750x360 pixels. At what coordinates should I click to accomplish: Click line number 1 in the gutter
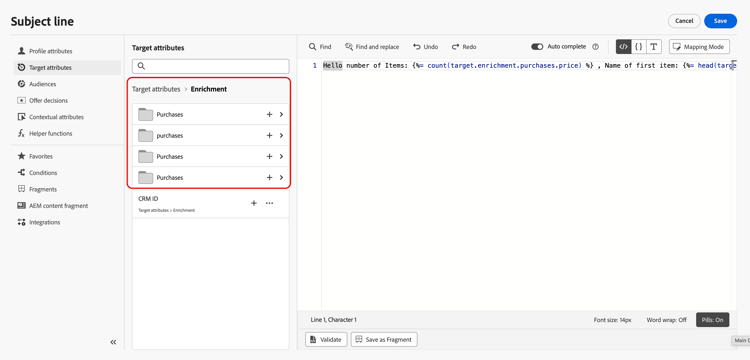click(315, 66)
